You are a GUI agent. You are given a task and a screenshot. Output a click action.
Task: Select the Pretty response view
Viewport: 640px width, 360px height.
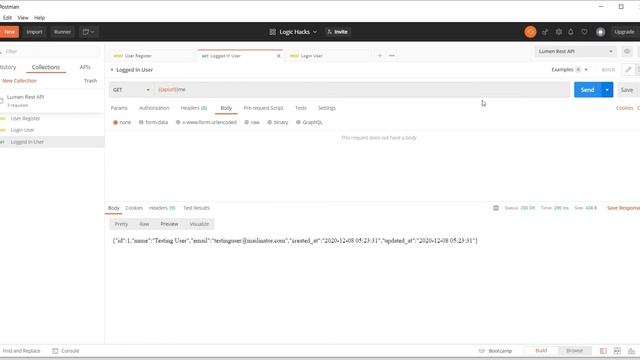coord(121,224)
